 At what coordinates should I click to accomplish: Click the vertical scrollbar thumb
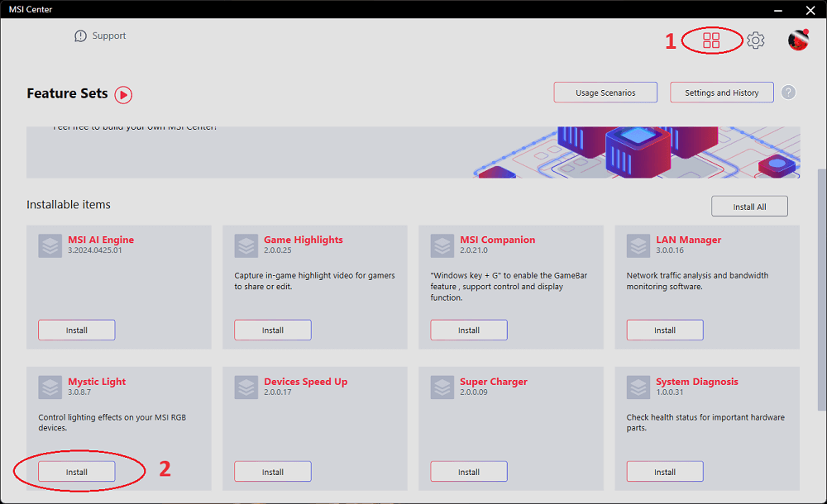821,289
